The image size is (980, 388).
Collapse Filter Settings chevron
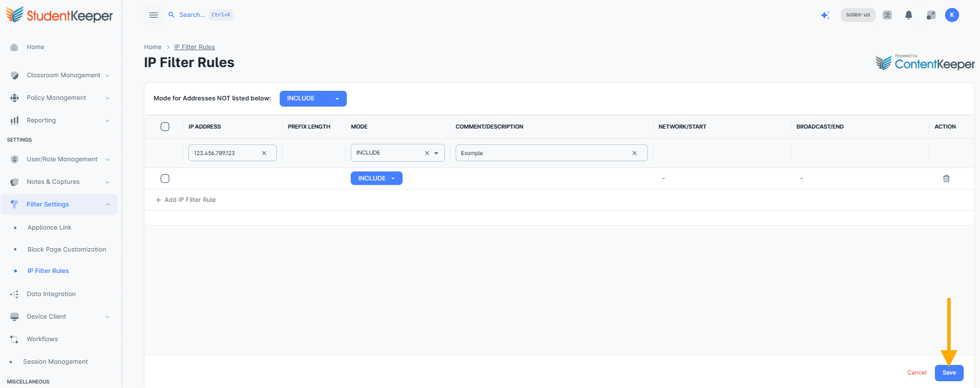tap(108, 205)
